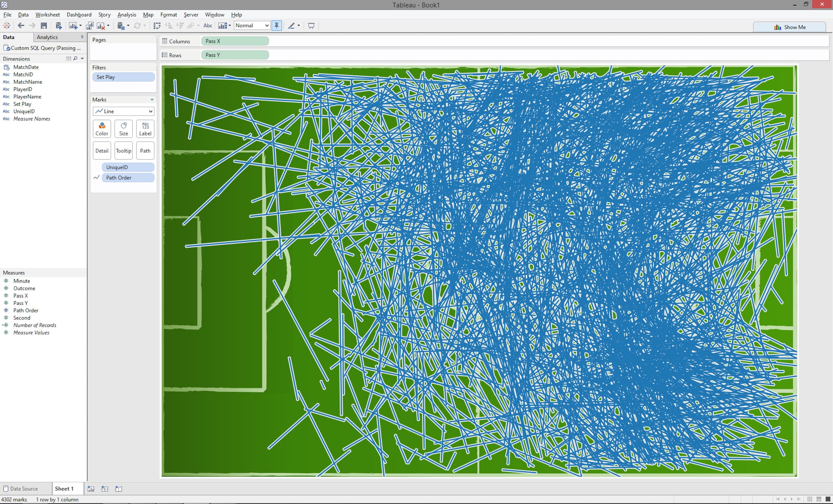Duplicate the sheet using the toolbar icon
833x504 pixels.
point(90,25)
